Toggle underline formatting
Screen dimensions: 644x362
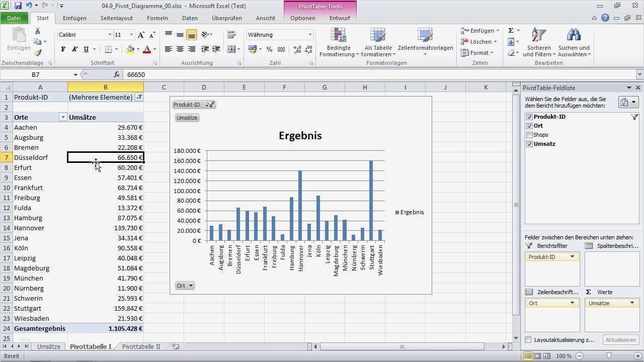coord(86,49)
